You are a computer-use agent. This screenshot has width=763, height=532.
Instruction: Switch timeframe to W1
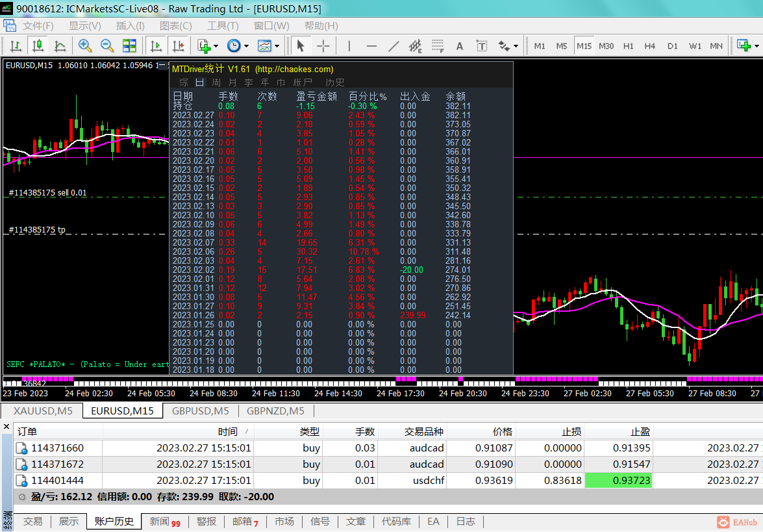pos(695,45)
